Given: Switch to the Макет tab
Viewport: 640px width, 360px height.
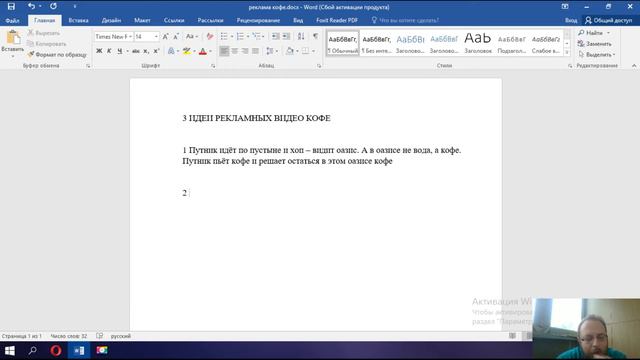Looking at the screenshot, I should point(142,20).
